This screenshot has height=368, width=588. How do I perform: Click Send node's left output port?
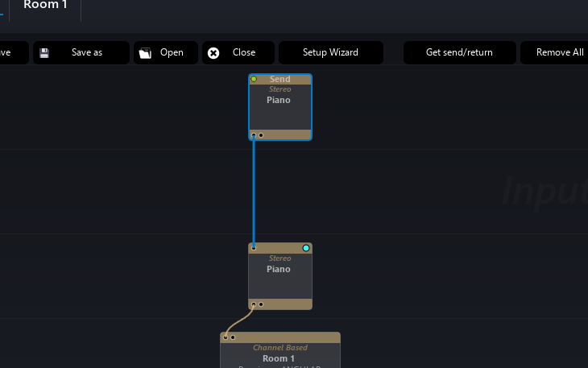[254, 135]
